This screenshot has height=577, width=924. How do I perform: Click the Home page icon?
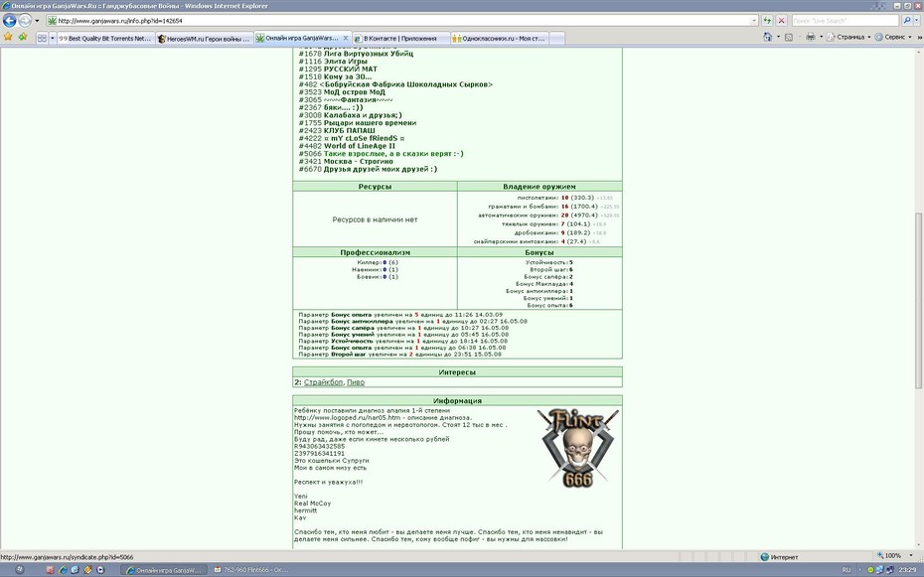pos(767,37)
